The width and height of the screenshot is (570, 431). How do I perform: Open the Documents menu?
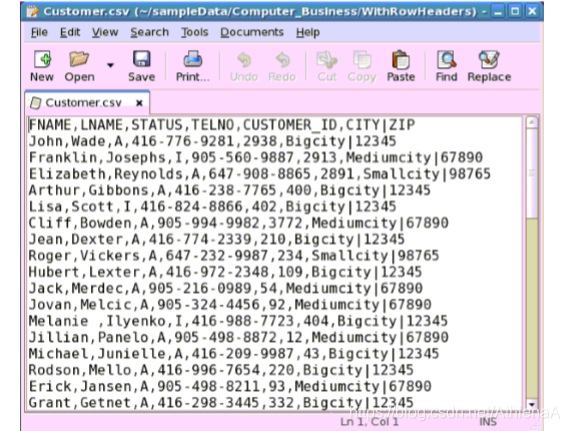(252, 32)
